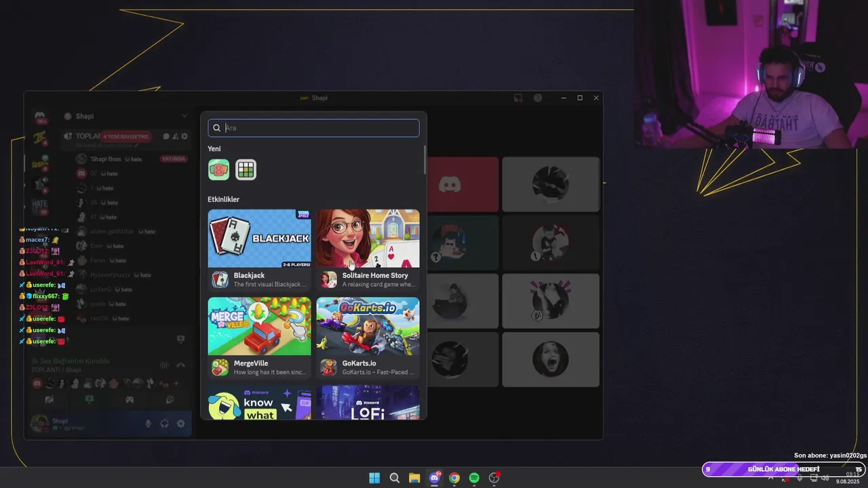Screen dimensions: 868x488
Task: Open Google Chrome from taskbar
Action: tap(454, 478)
